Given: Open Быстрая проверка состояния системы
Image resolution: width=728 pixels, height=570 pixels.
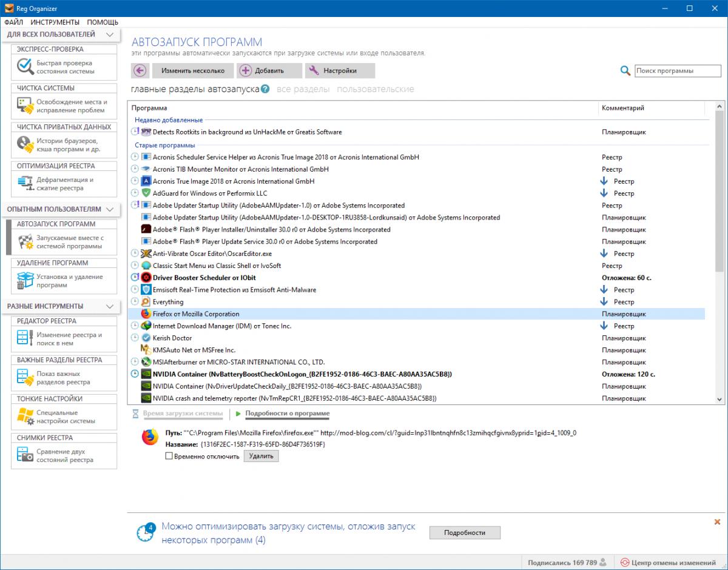Looking at the screenshot, I should tap(64, 67).
